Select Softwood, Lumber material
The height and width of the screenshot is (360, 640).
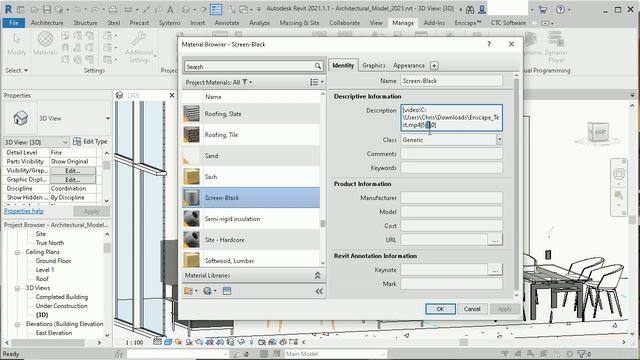click(251, 260)
